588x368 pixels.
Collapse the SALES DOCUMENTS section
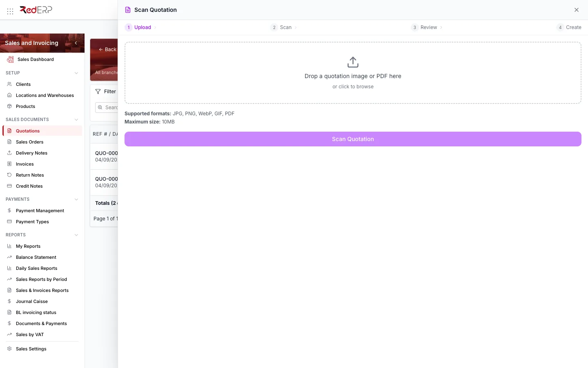76,120
